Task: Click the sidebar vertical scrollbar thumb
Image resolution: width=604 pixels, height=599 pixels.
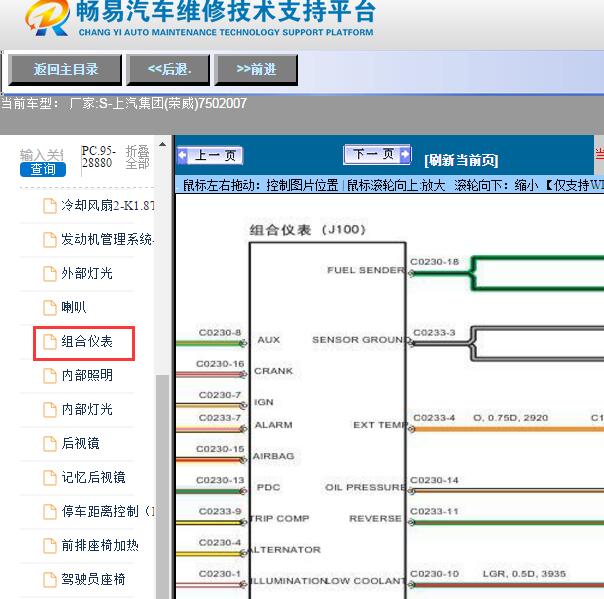Action: pos(163,486)
